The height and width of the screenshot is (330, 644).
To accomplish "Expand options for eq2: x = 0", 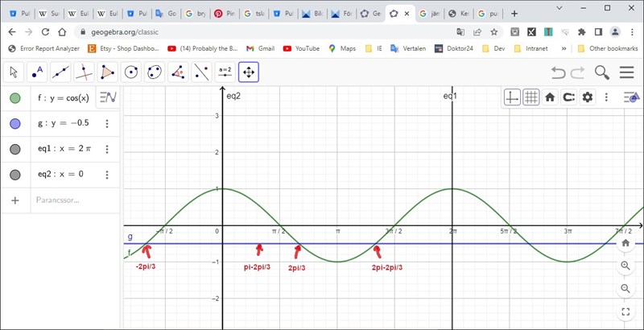I will 106,175.
